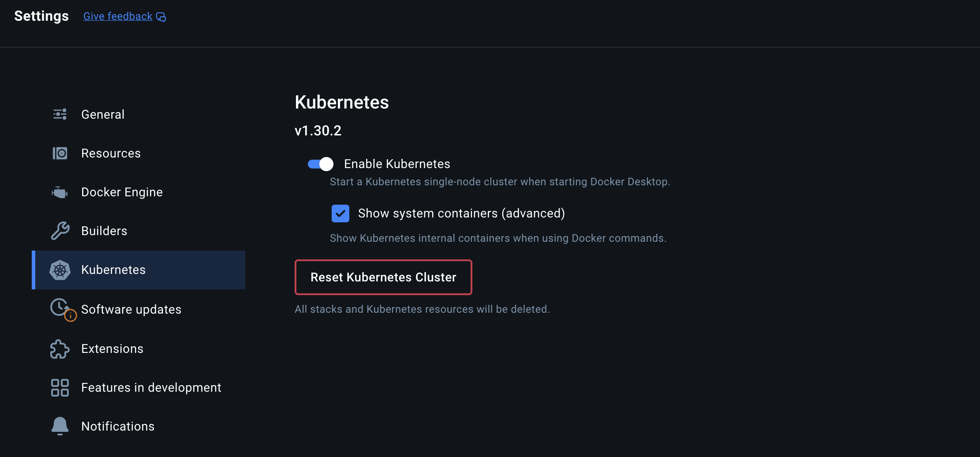The image size is (980, 457).
Task: Click the Notifications bell icon
Action: click(x=60, y=426)
